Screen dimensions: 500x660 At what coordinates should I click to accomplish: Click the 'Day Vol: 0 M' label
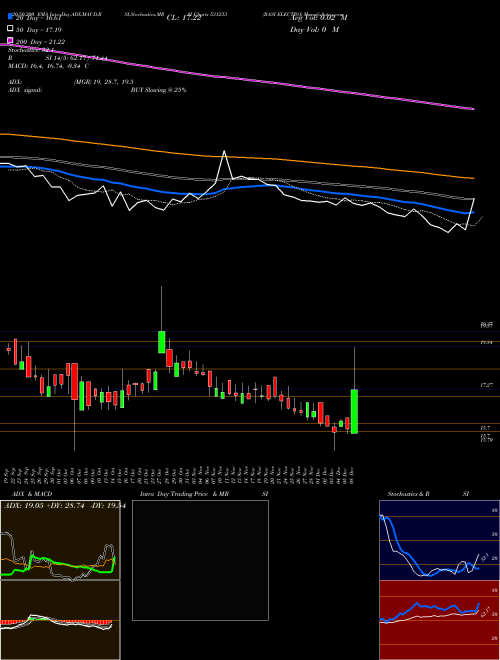click(x=315, y=30)
